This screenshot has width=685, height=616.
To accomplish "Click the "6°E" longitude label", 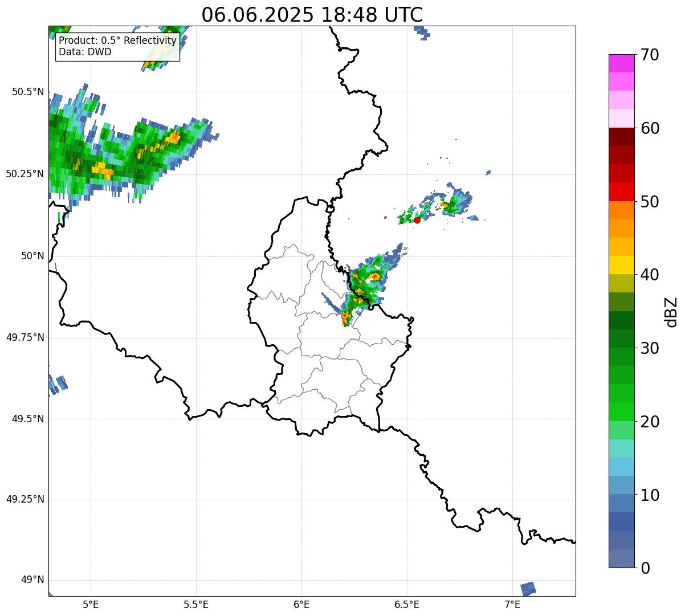I will point(301,605).
